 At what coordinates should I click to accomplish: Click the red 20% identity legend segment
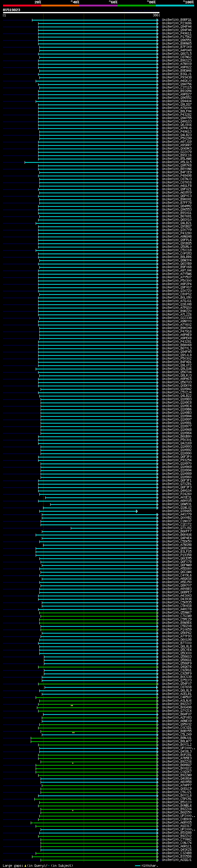(x=22, y=6)
